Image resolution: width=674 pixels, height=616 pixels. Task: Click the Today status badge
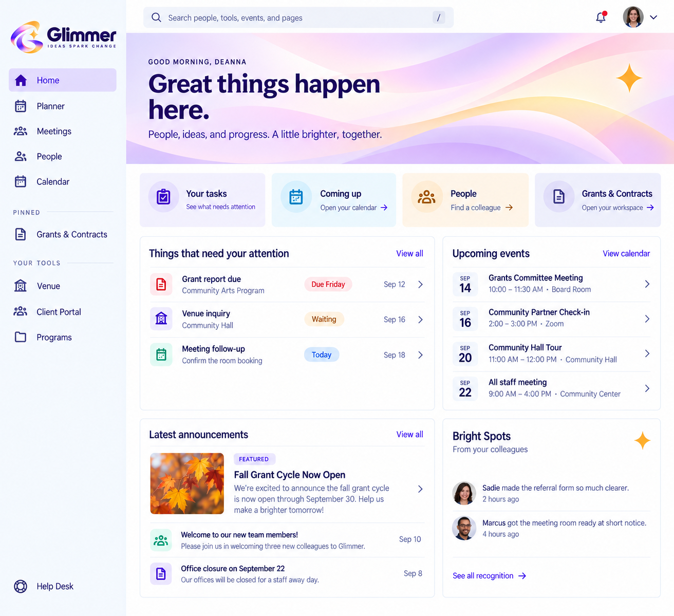click(322, 354)
